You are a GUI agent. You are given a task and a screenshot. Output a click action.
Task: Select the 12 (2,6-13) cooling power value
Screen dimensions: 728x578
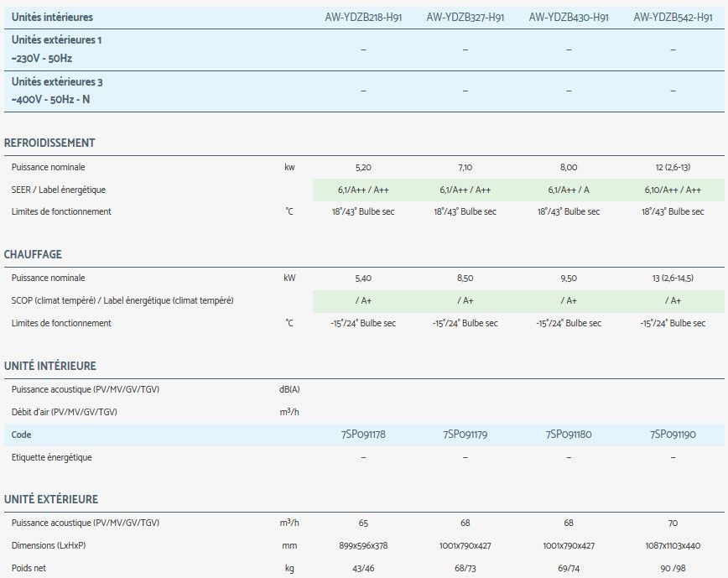point(673,167)
